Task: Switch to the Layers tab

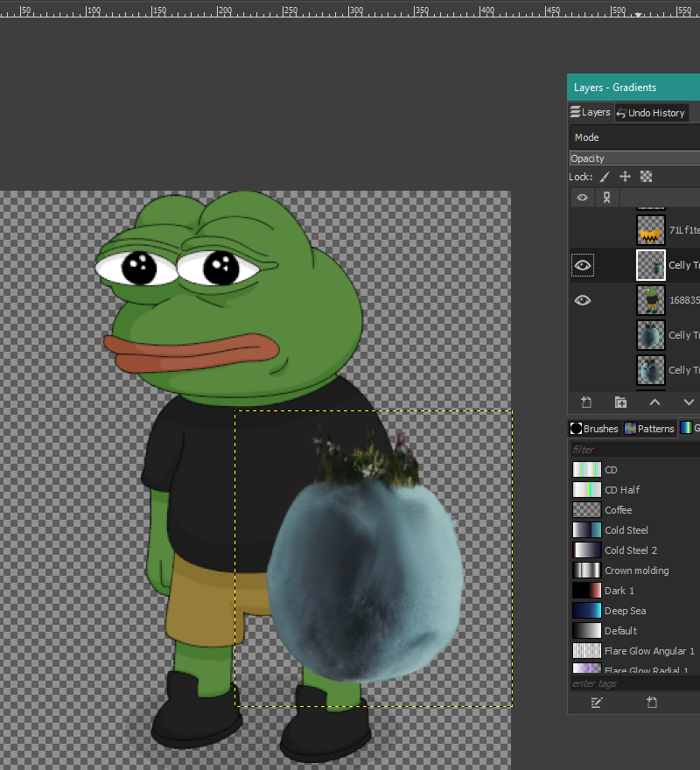Action: [x=590, y=113]
